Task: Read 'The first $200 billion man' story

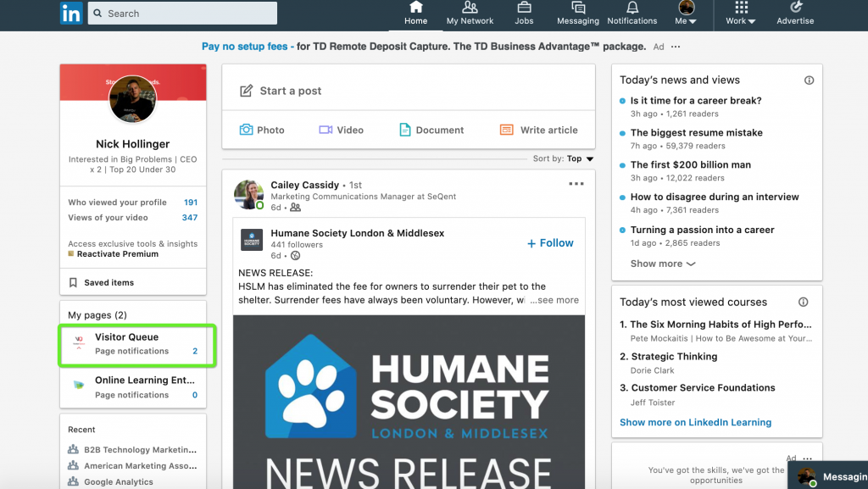Action: pos(691,165)
